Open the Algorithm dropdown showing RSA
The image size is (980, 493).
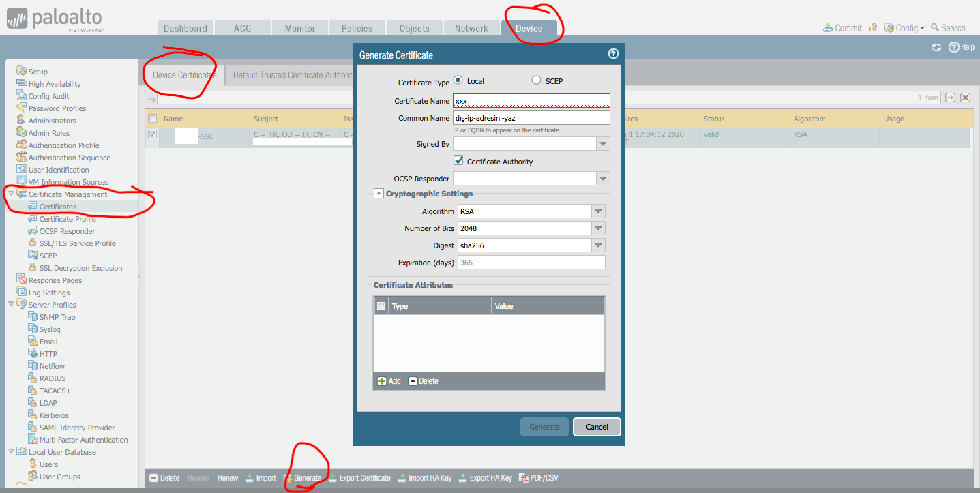click(598, 211)
